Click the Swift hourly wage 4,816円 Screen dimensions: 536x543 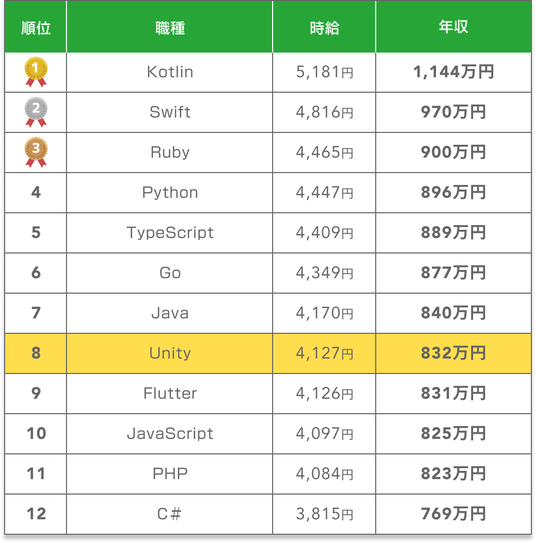pos(324,112)
